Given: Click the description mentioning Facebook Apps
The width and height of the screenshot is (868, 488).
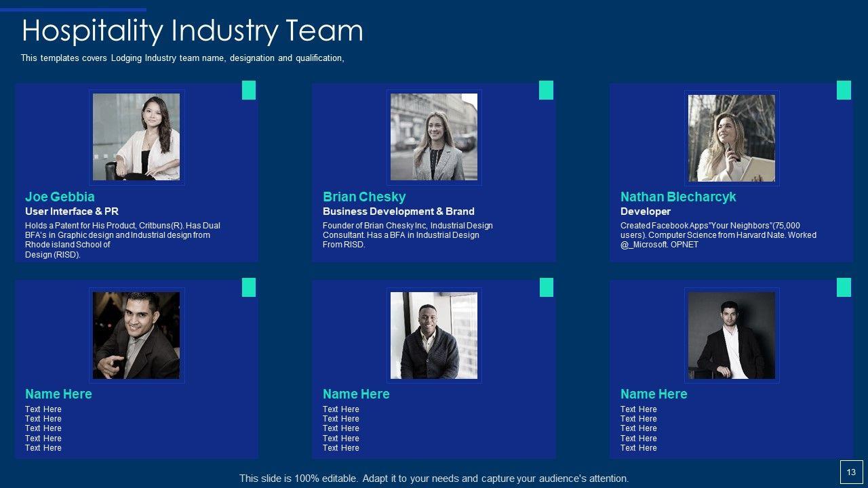Looking at the screenshot, I should pyautogui.click(x=718, y=235).
